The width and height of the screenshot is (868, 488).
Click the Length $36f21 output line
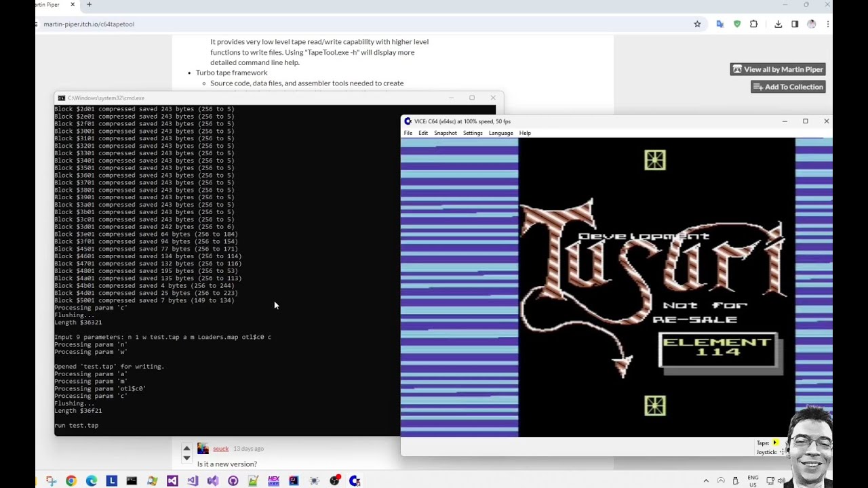pos(78,411)
